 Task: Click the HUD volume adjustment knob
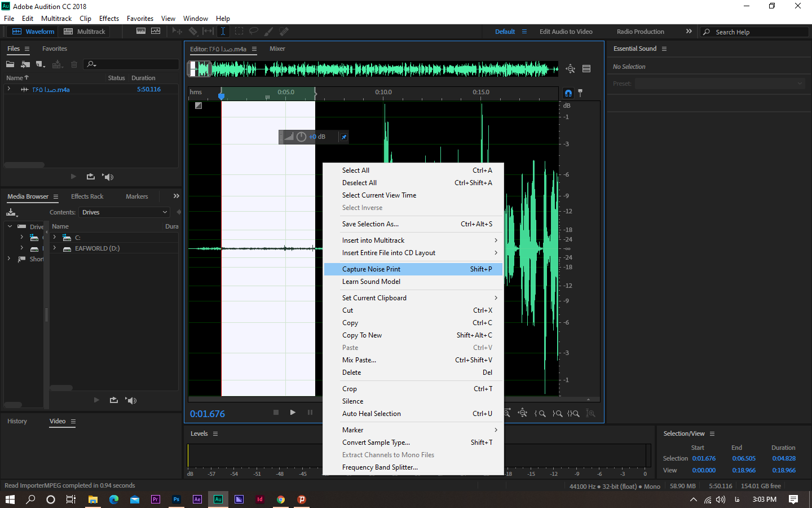(x=302, y=137)
